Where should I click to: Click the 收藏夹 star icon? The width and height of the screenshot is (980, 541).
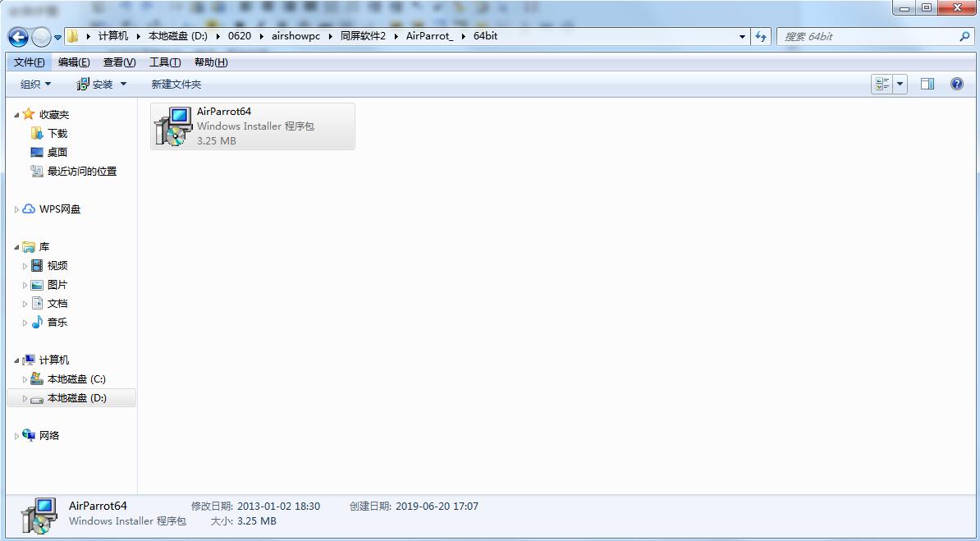pyautogui.click(x=28, y=114)
